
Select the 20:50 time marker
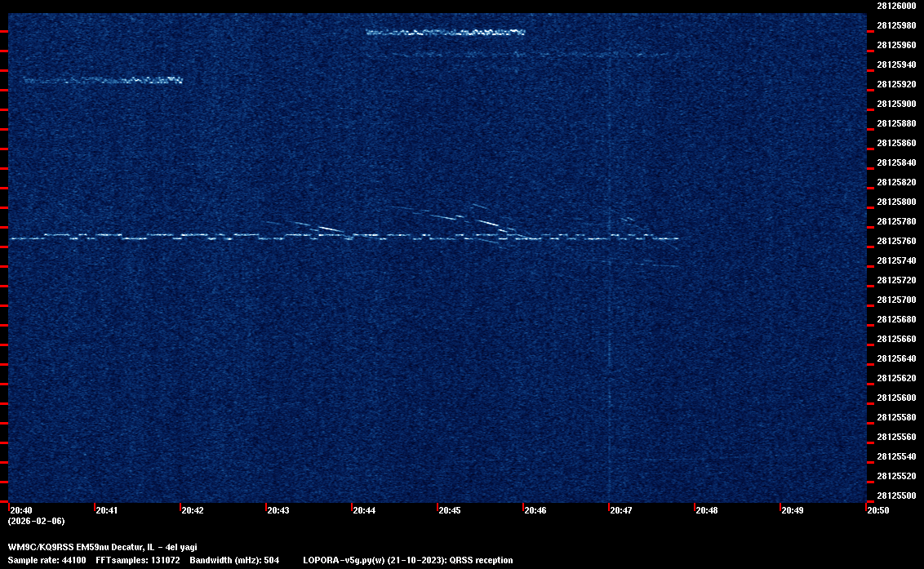878,511
